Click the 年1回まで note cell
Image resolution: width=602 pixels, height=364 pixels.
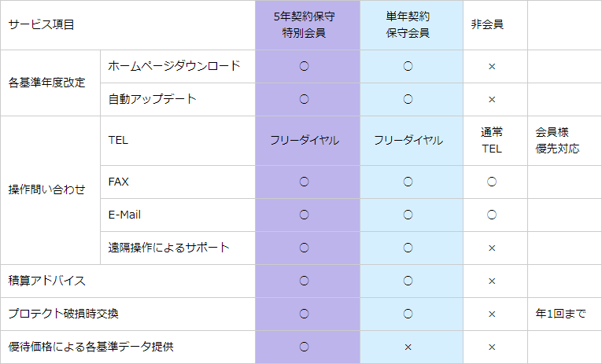tap(560, 314)
